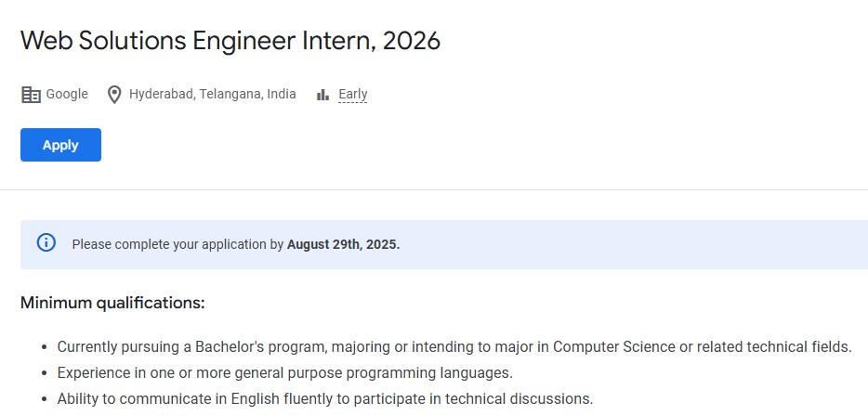
Task: Click the August 29th, 2025 deadline date
Action: coord(343,245)
